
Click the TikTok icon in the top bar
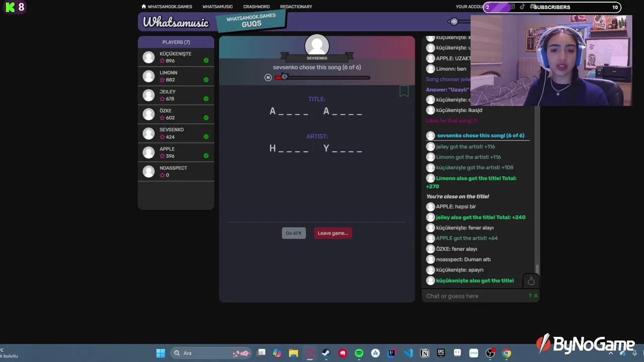click(x=522, y=7)
